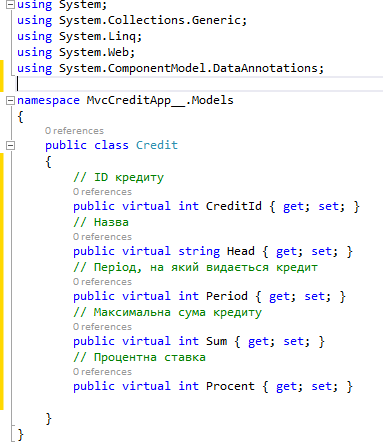Screen dimensions: 383x448
Task: Click the namespace keyword
Action: tap(48, 100)
